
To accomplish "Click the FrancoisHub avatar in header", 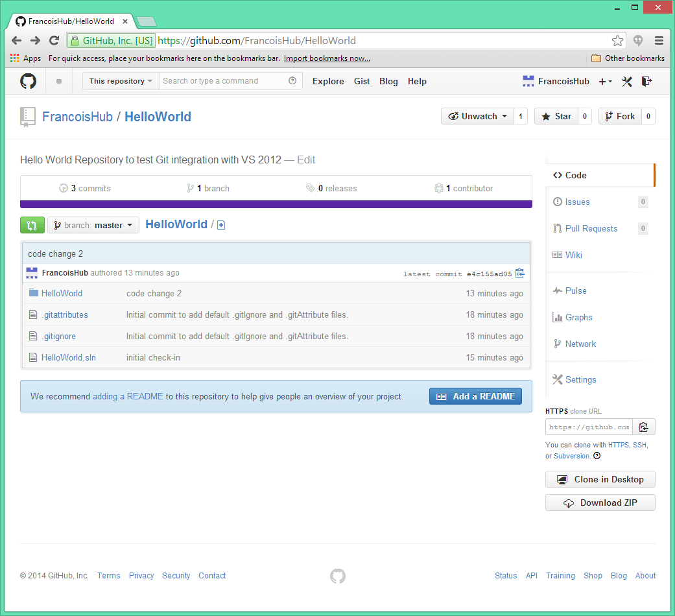I will coord(528,81).
